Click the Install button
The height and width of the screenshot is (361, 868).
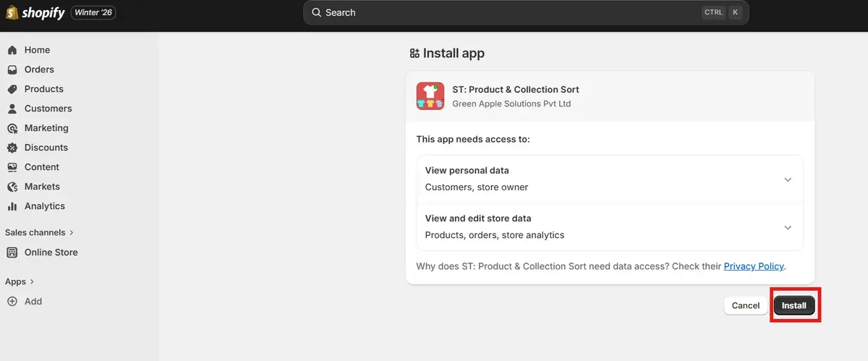[794, 305]
